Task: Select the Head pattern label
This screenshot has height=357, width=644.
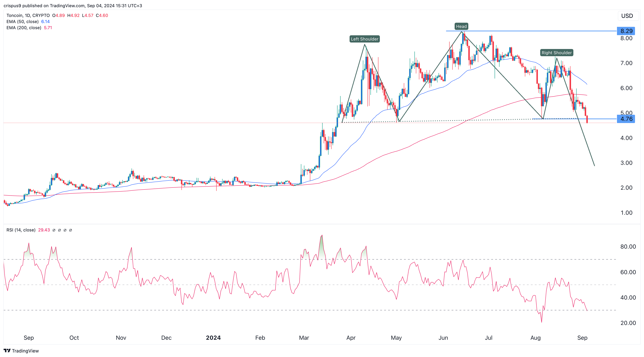Action: (x=461, y=26)
